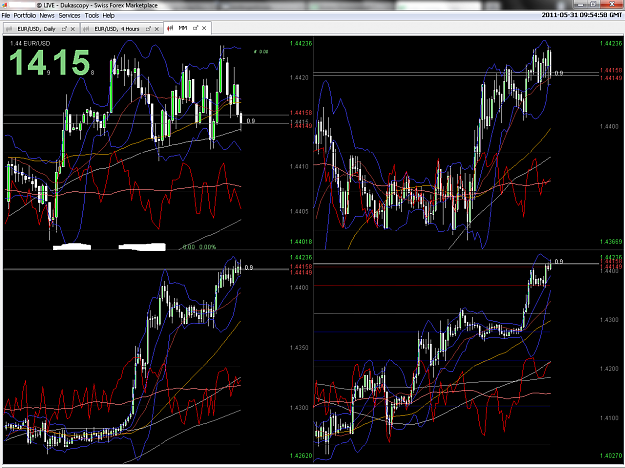Undock the EUR/USD, Daily tab
This screenshot has height=468, width=625.
[x=64, y=29]
